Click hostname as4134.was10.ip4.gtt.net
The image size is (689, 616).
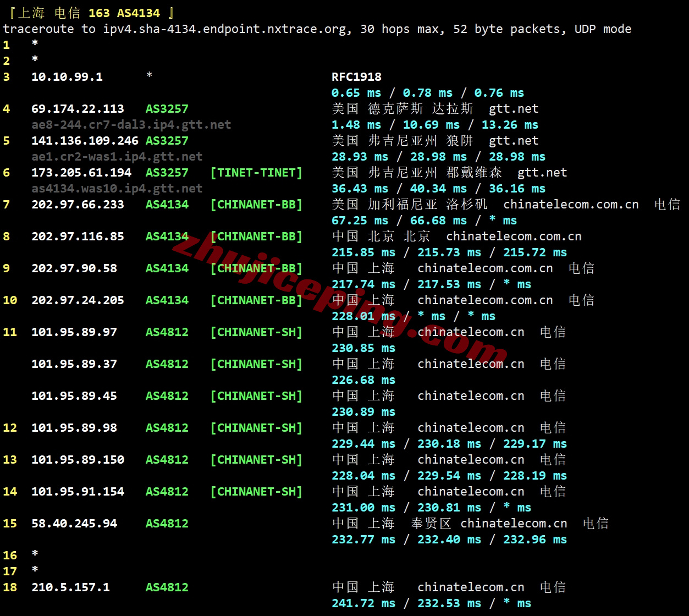click(x=116, y=188)
